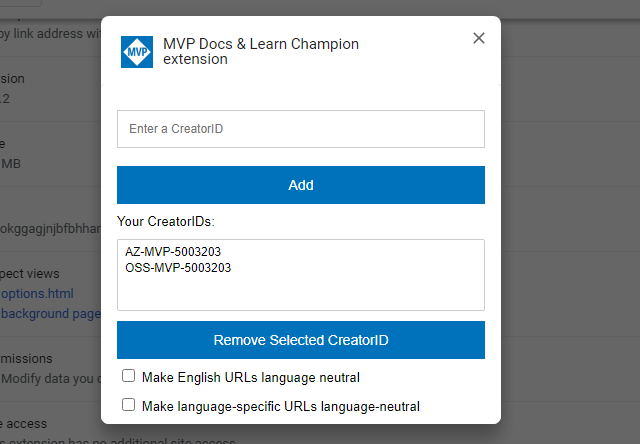Click the popup title MVP Docs & Learn Champion extension
This screenshot has width=640, height=444.
point(261,51)
